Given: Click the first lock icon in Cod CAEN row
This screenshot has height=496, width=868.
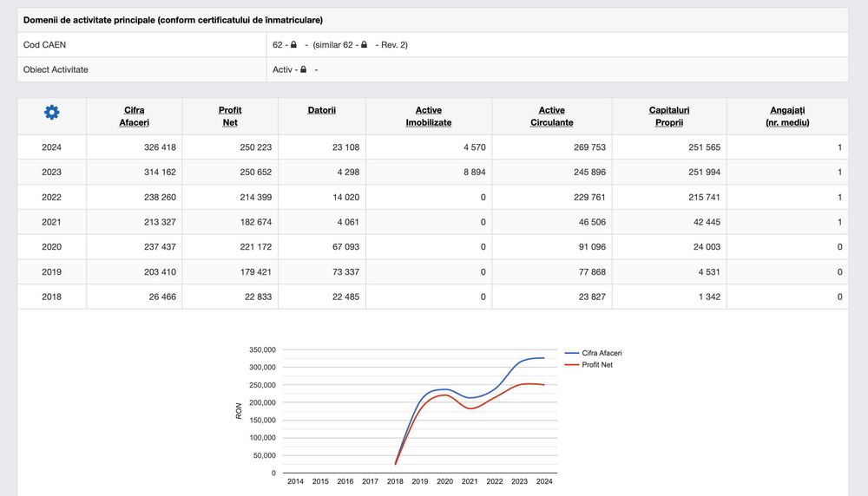Looking at the screenshot, I should (x=293, y=45).
